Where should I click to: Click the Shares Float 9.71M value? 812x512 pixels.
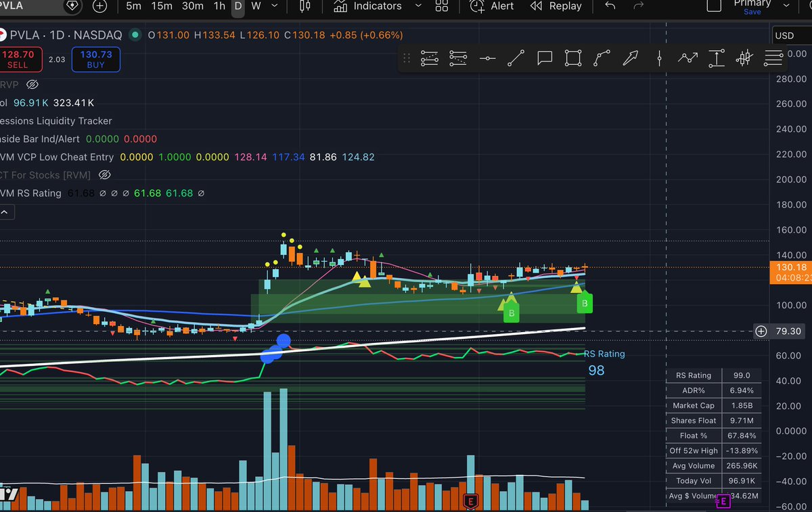[x=742, y=420]
